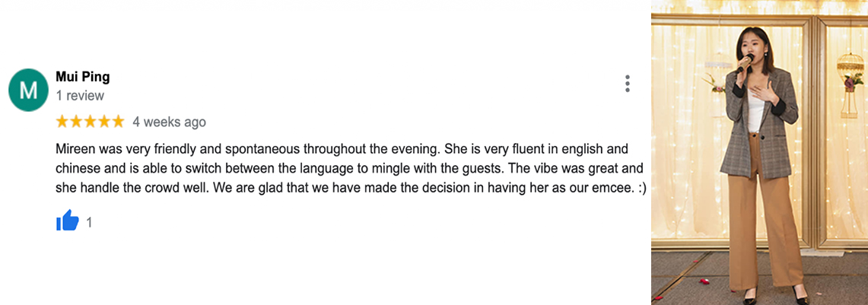This screenshot has height=305, width=868.
Task: Open the three-dot review options menu
Action: pyautogui.click(x=627, y=84)
